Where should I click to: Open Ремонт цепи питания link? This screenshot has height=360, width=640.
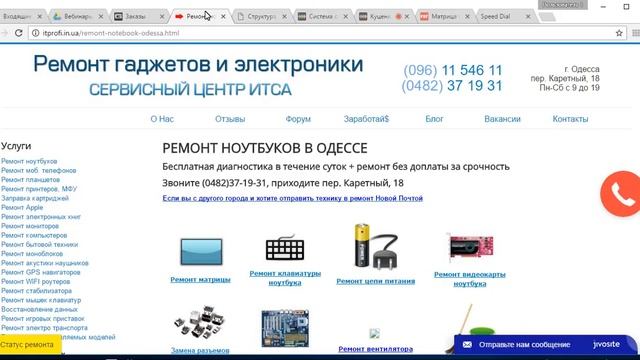pyautogui.click(x=376, y=281)
